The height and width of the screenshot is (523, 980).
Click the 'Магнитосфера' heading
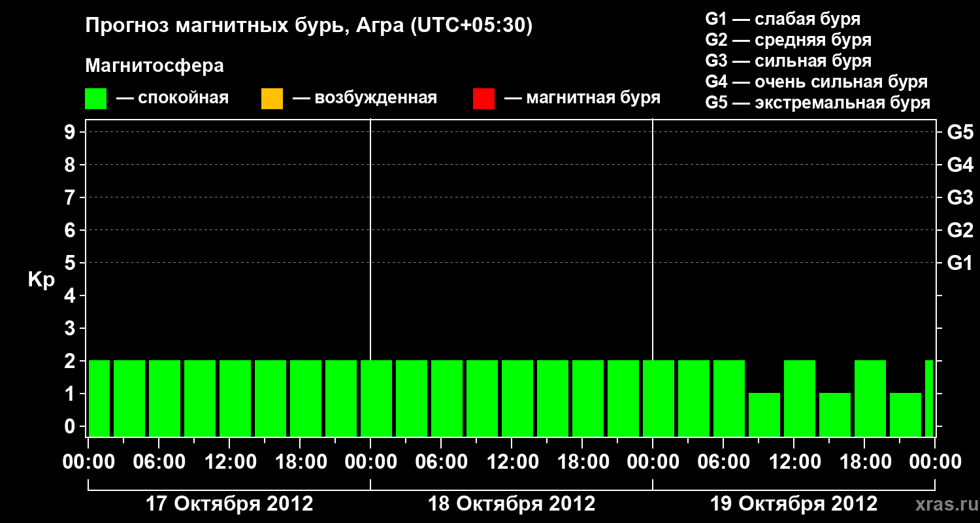tap(154, 66)
